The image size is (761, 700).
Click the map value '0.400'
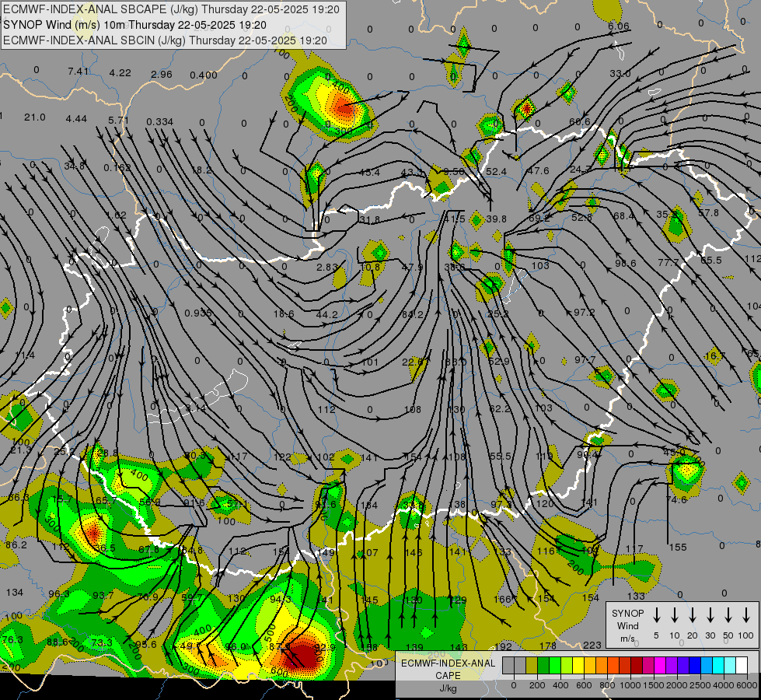(x=204, y=75)
